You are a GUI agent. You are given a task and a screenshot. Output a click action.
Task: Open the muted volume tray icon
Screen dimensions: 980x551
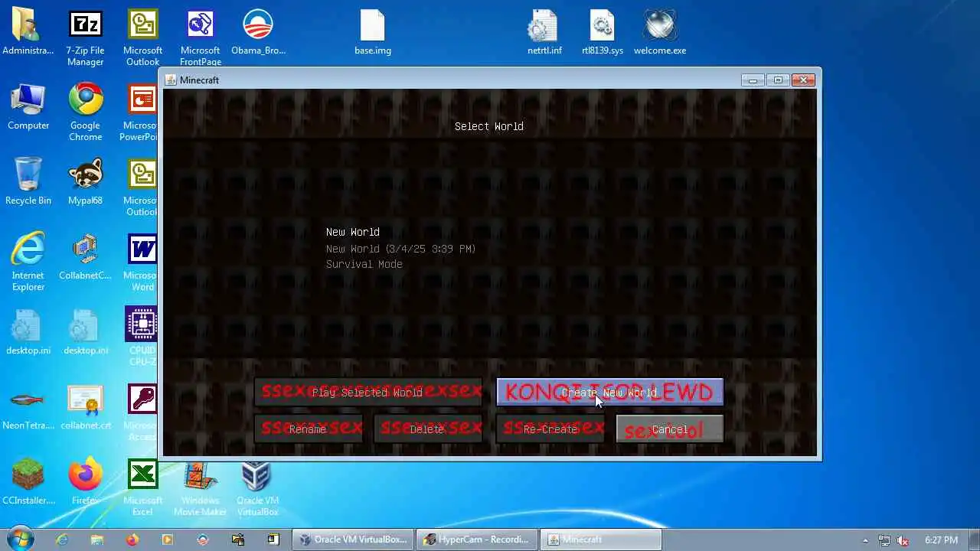point(903,540)
